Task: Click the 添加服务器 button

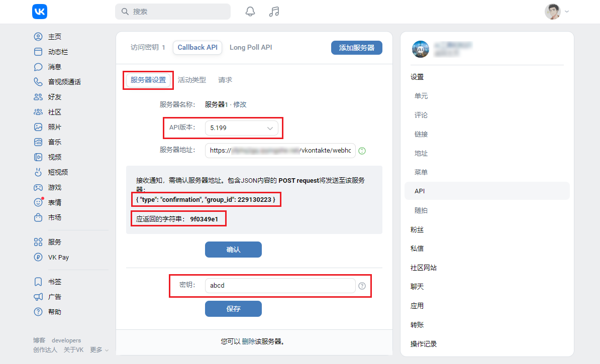Action: pyautogui.click(x=356, y=48)
